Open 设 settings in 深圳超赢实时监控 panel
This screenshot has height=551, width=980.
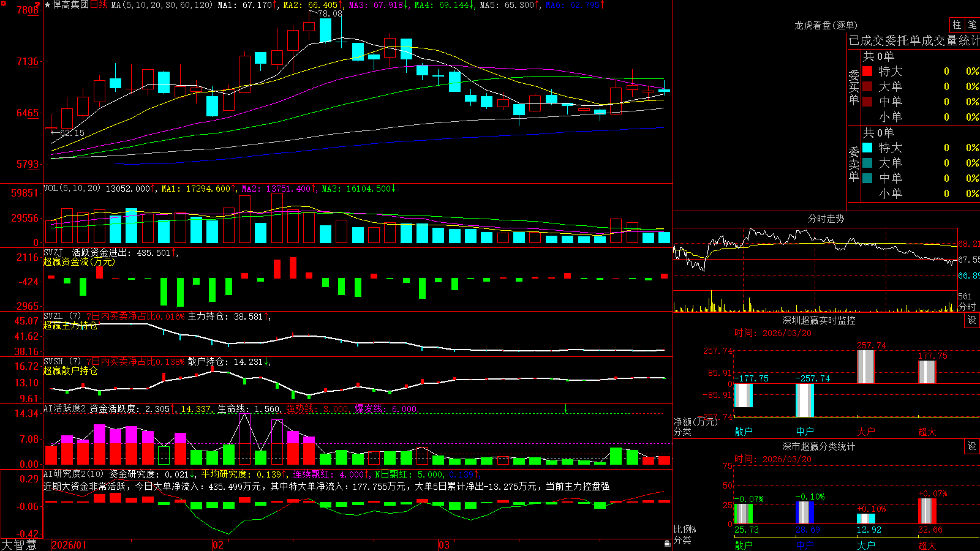972,320
